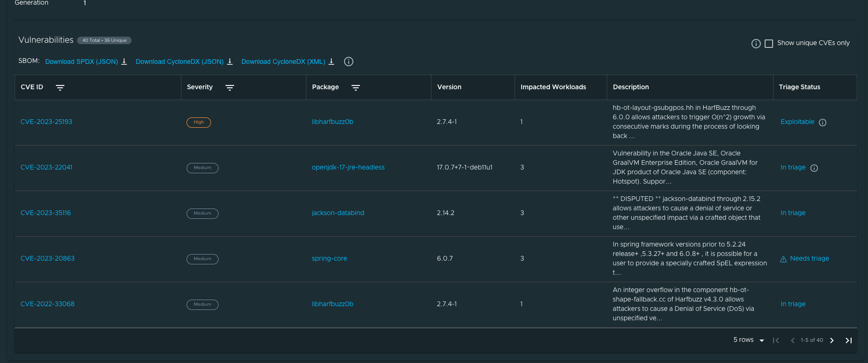Screen dimensions: 868x363
Task: Click the Vulnerabilities section heading
Action: [46, 40]
